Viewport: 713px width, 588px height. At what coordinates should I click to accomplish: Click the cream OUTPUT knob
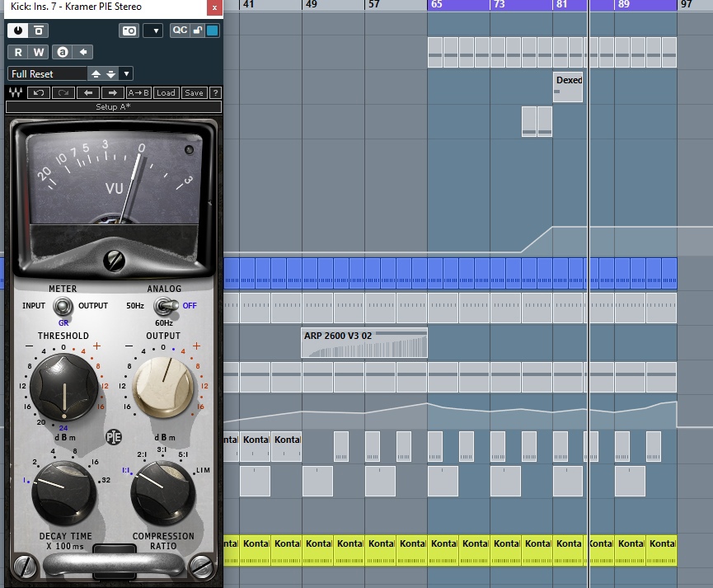click(163, 388)
